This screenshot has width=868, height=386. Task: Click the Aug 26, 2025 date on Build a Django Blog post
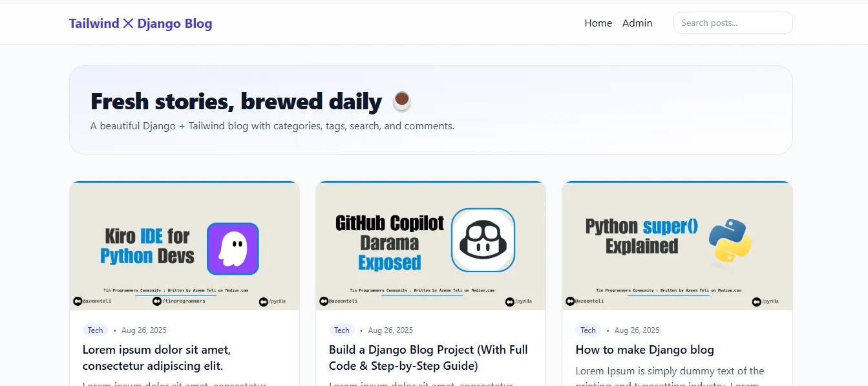click(390, 330)
